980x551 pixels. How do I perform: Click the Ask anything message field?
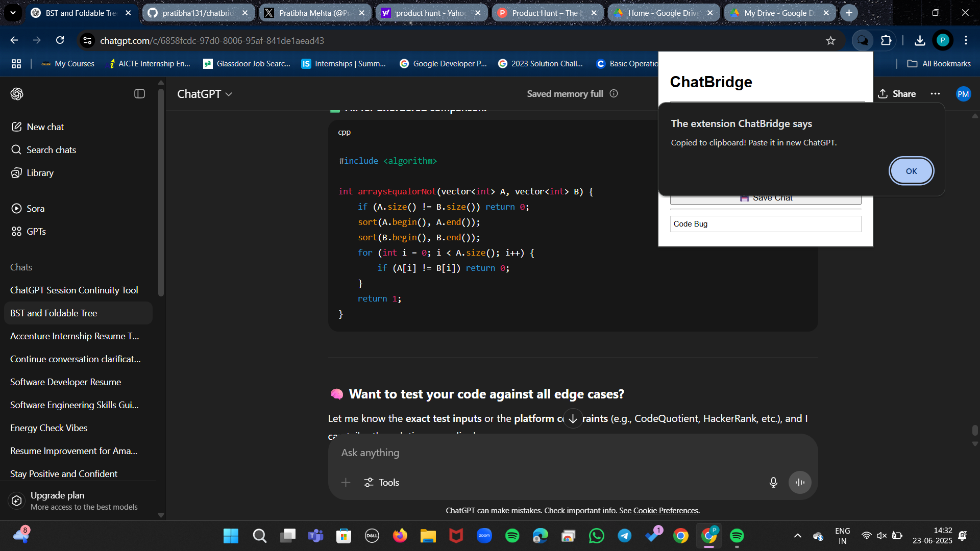(x=573, y=453)
